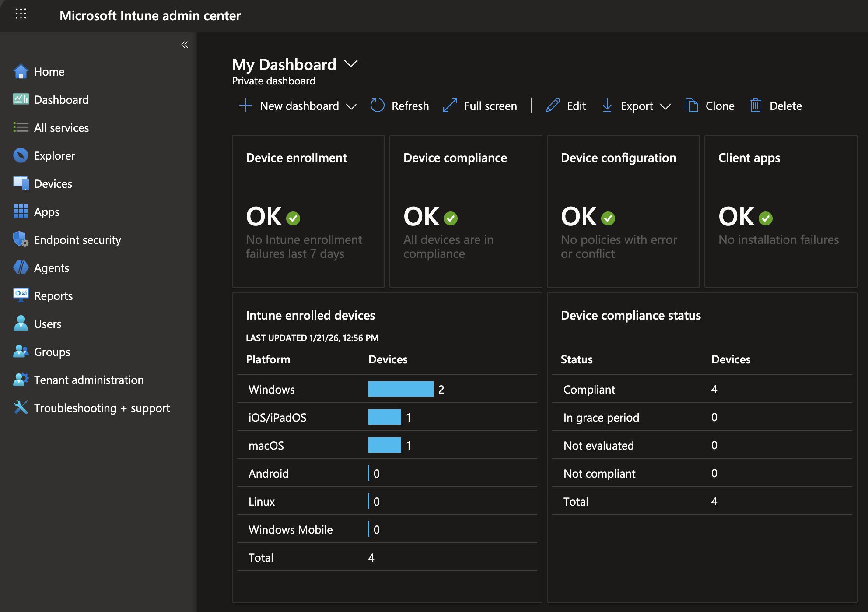Click the Export button label
Viewport: 868px width, 612px height.
click(637, 106)
